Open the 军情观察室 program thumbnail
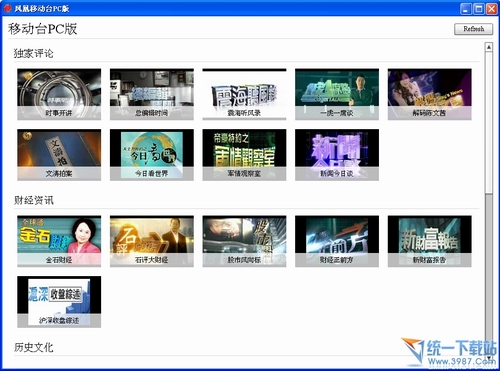 244,155
